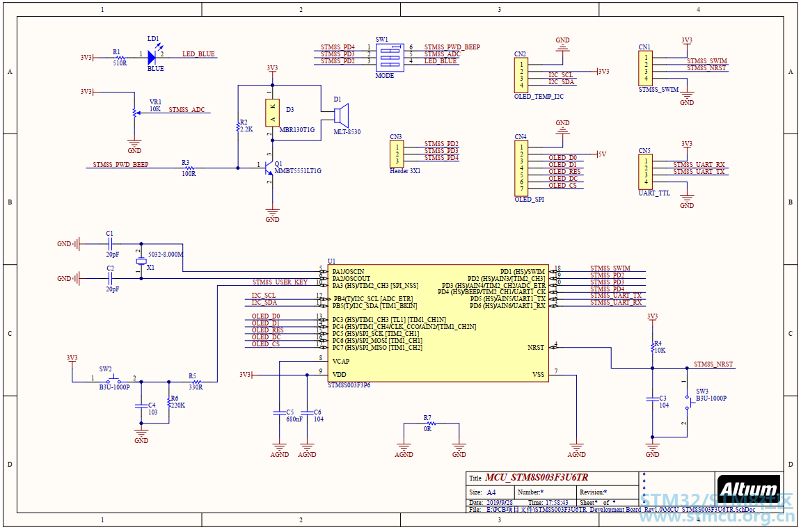Click the C5 680nF capacitor symbol
801x532 pixels.
pos(280,412)
